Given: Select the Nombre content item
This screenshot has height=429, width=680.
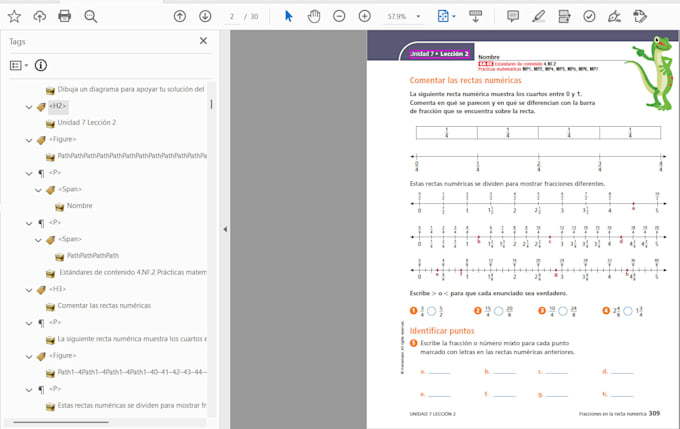Looking at the screenshot, I should point(79,206).
